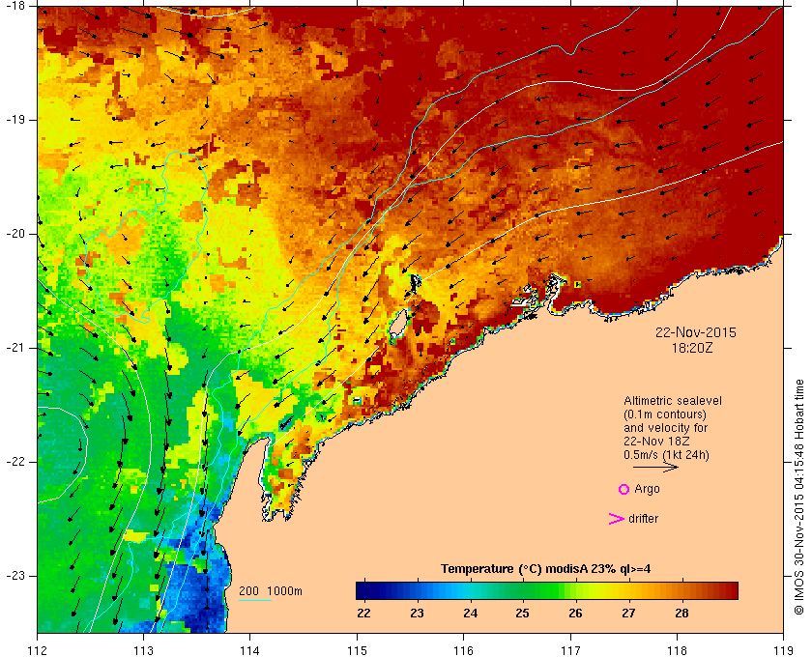
Task: Click the latitude axis label -19
Action: [14, 120]
